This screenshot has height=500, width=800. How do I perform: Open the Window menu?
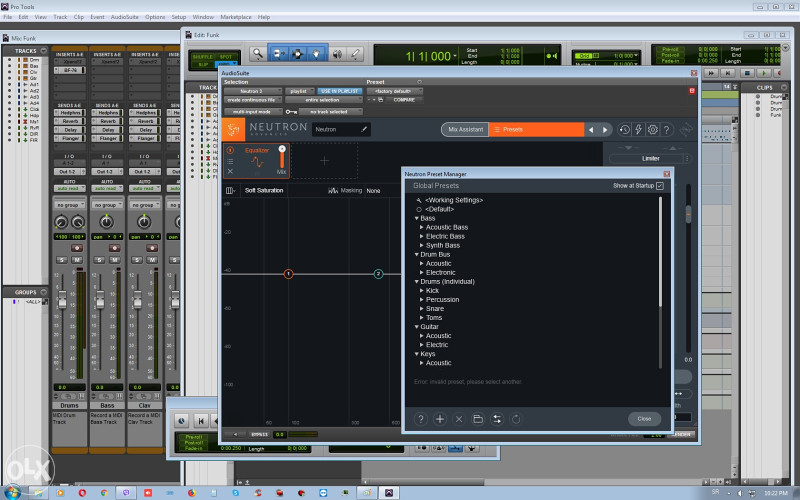(x=203, y=17)
